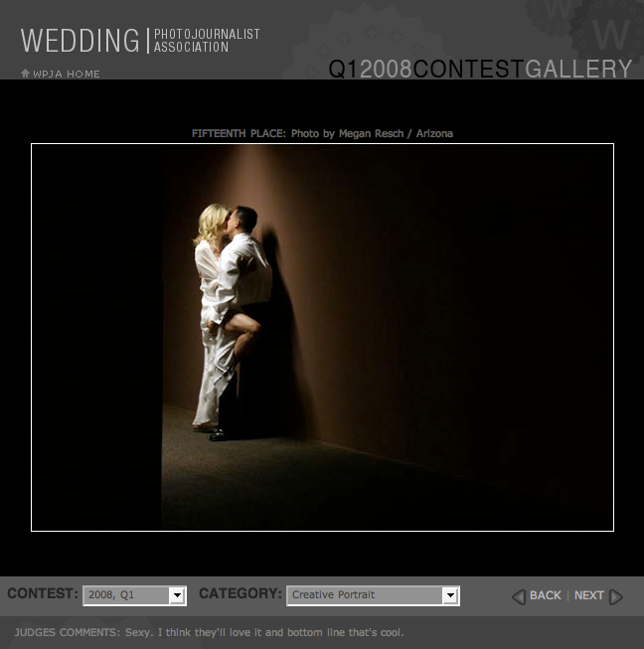Click the fifteenth place contest photo
Screen dimensions: 644x649
click(x=322, y=337)
